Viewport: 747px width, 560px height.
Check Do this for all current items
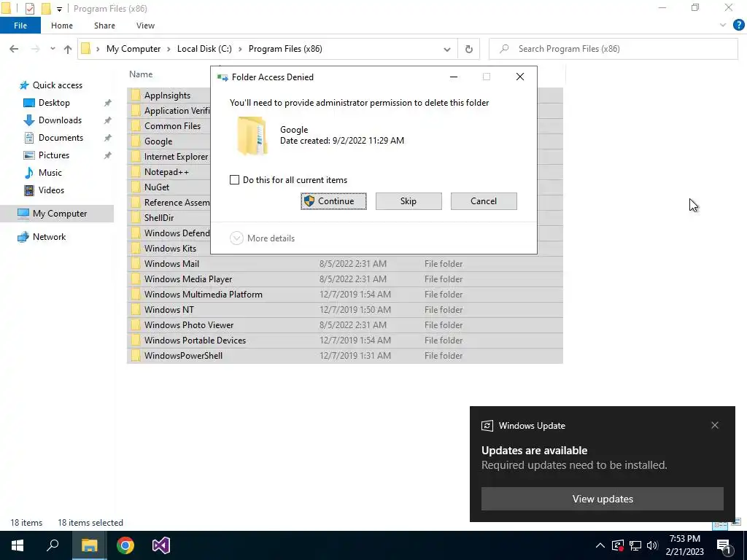[x=234, y=180]
